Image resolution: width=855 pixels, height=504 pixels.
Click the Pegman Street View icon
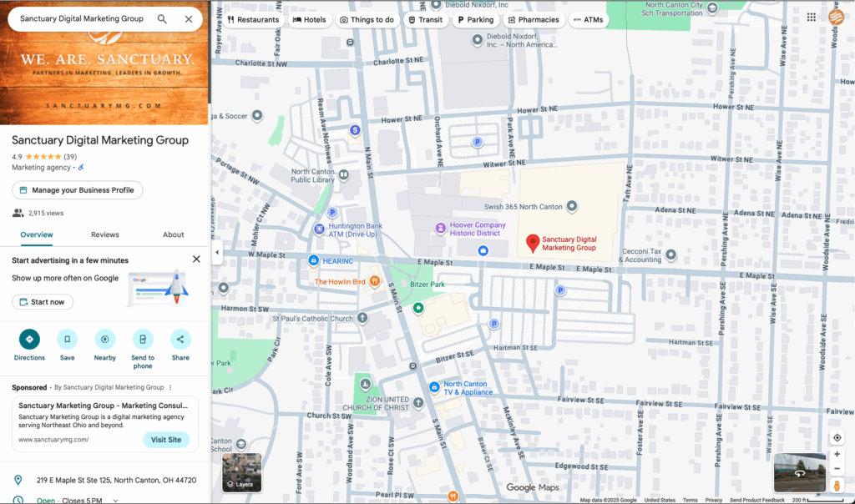click(x=837, y=485)
